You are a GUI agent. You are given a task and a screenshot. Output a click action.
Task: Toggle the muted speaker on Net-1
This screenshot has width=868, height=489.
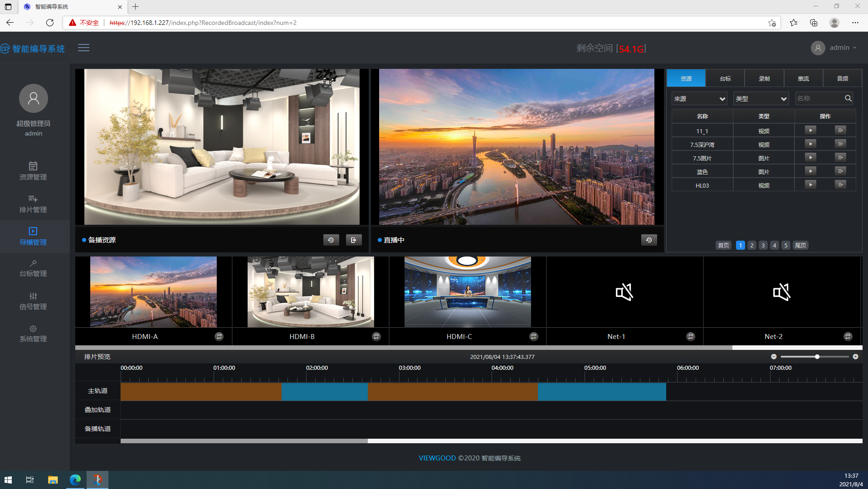[624, 292]
